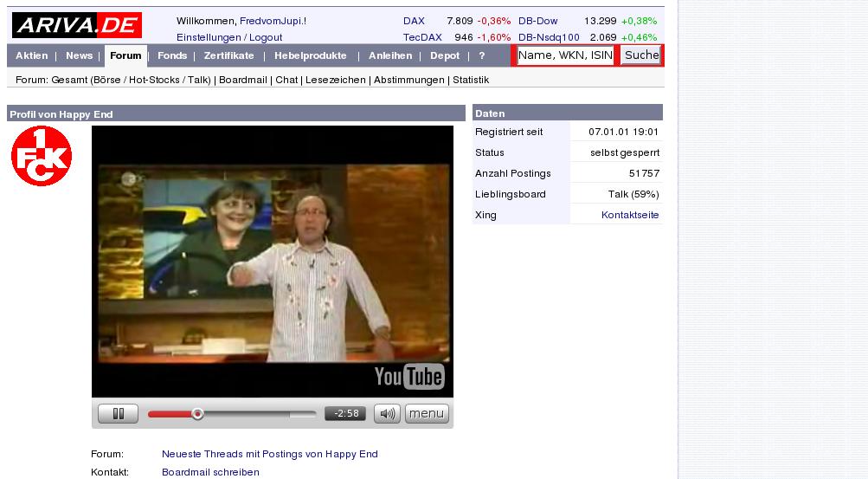Click Anzahl Postings value 51757
The image size is (868, 479).
[x=645, y=173]
